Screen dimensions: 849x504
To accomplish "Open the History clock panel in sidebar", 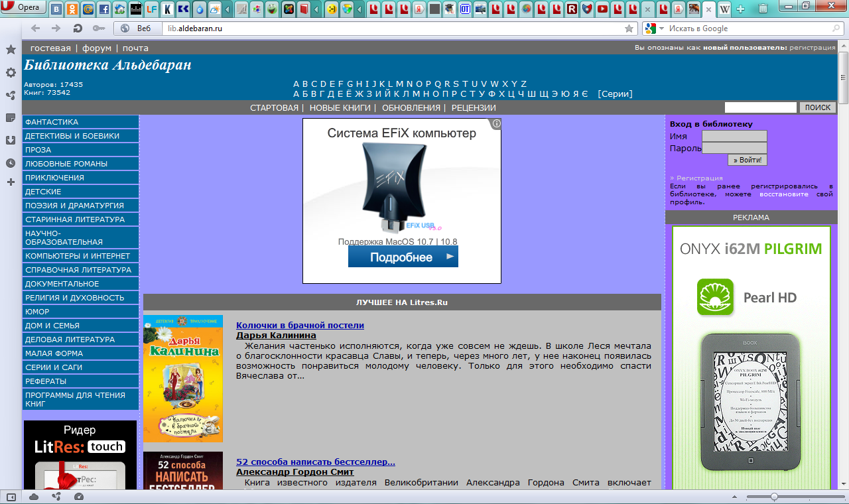I will tap(11, 162).
